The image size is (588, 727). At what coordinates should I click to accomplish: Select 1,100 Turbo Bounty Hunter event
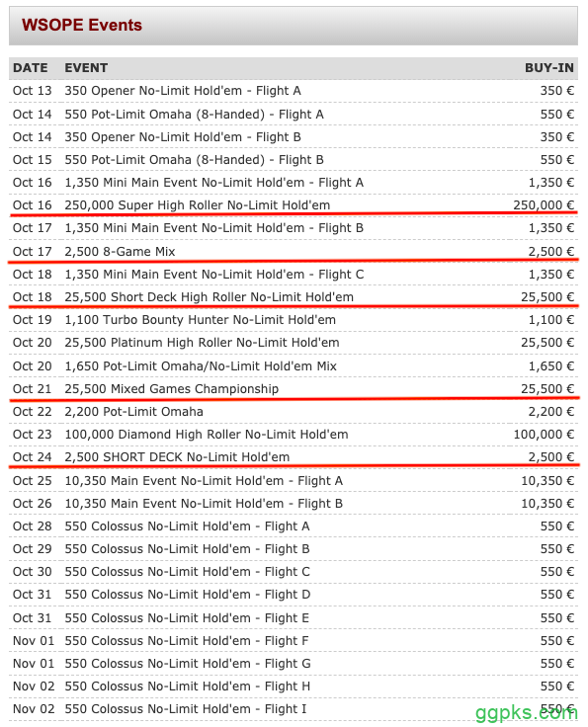click(200, 319)
